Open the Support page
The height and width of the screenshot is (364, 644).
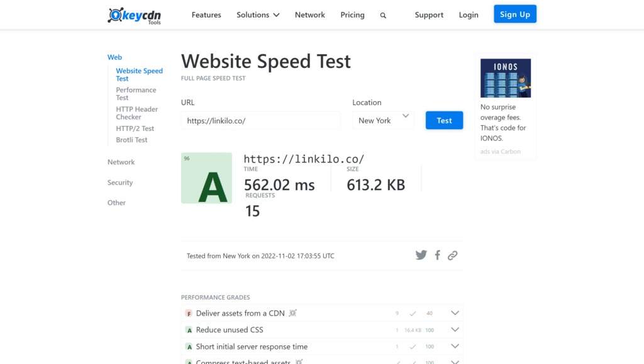429,15
